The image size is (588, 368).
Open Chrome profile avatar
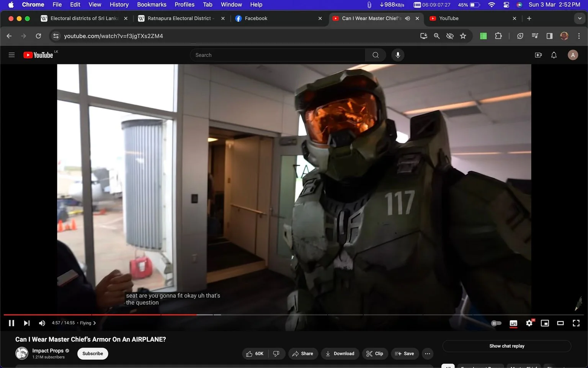[564, 36]
